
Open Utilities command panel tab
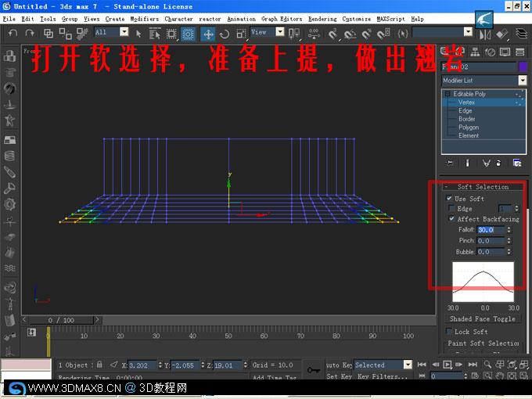[519, 52]
